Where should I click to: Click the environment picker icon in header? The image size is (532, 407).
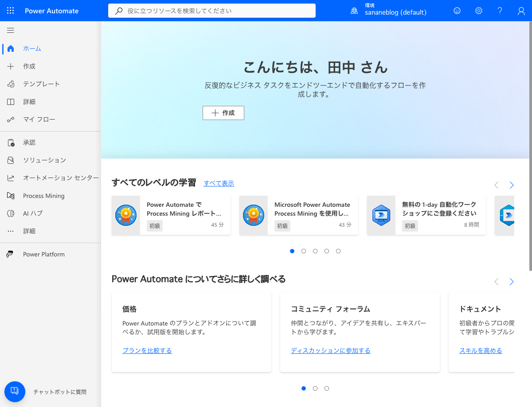354,11
